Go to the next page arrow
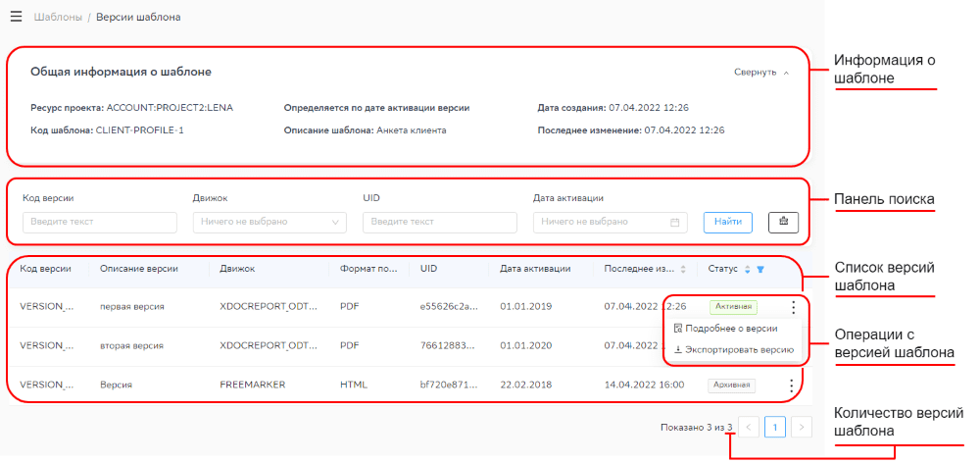This screenshot has width=980, height=463. click(802, 427)
